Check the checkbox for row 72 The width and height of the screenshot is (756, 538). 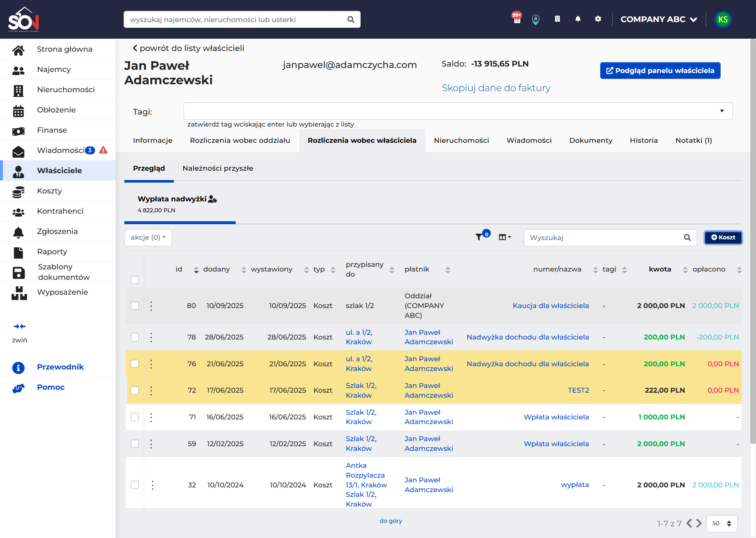135,390
